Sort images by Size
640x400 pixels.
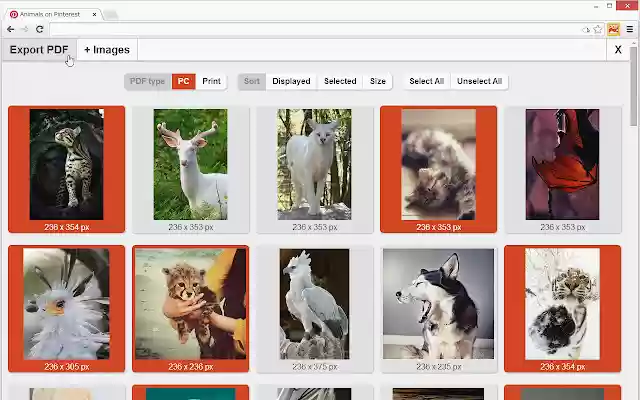coord(378,81)
